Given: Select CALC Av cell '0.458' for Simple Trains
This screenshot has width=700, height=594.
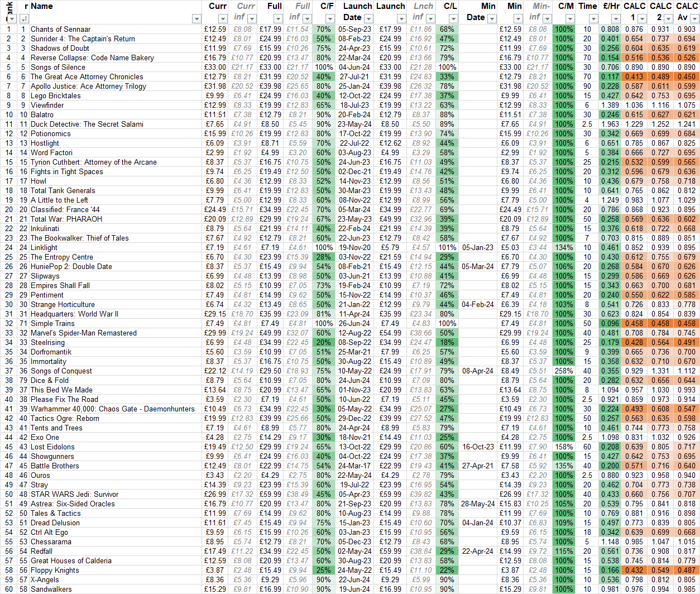Looking at the screenshot, I should (687, 323).
